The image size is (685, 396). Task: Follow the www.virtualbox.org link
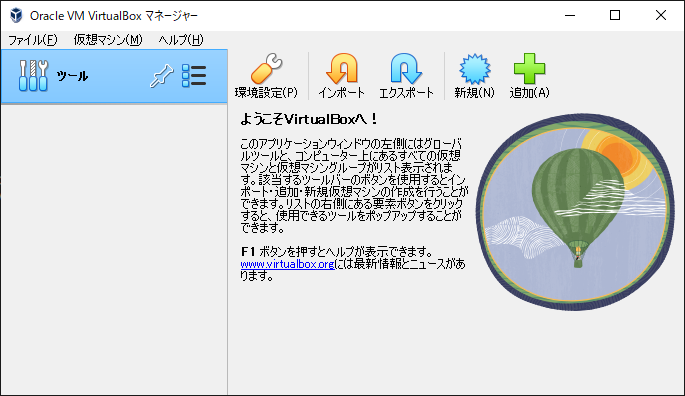point(287,264)
